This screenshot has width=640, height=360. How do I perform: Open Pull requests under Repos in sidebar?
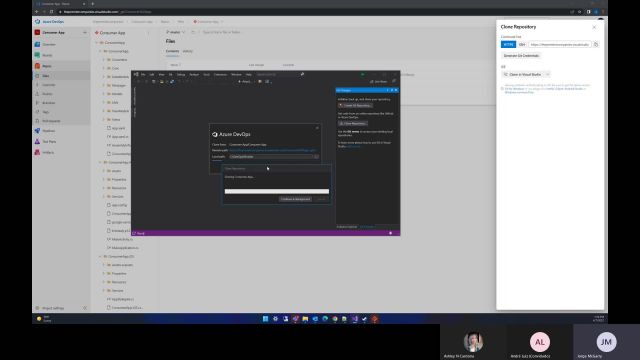point(51,121)
